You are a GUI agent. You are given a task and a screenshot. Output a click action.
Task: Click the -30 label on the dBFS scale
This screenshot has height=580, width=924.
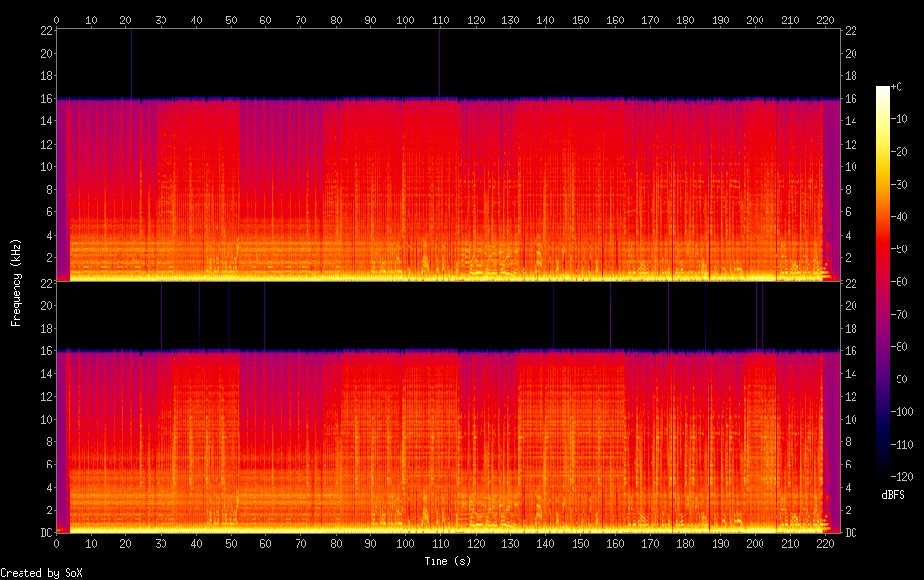908,185
